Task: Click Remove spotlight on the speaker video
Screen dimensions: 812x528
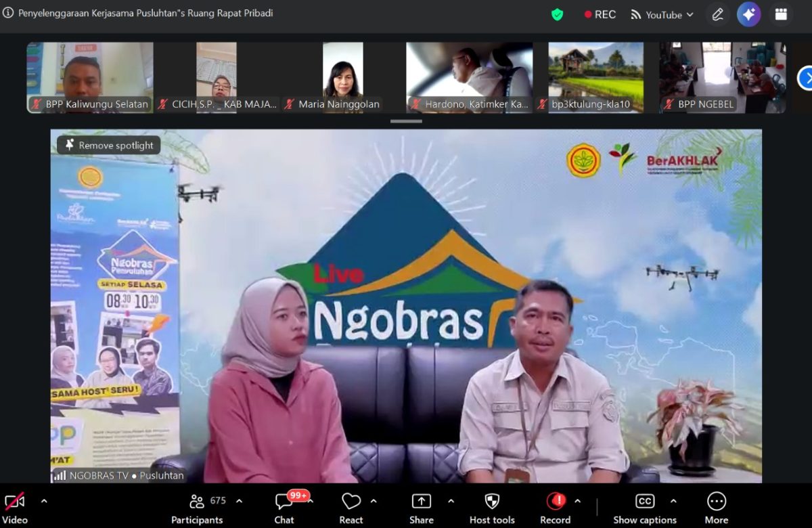Action: pos(108,145)
